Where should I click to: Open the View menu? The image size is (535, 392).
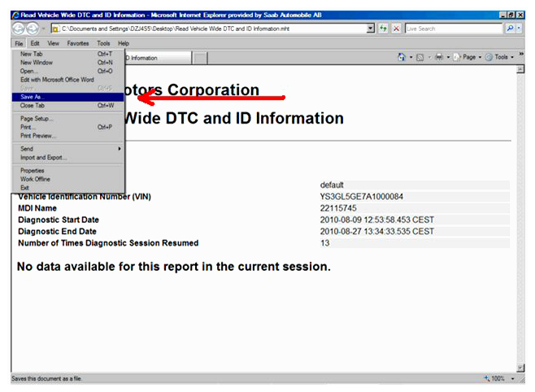[x=53, y=43]
